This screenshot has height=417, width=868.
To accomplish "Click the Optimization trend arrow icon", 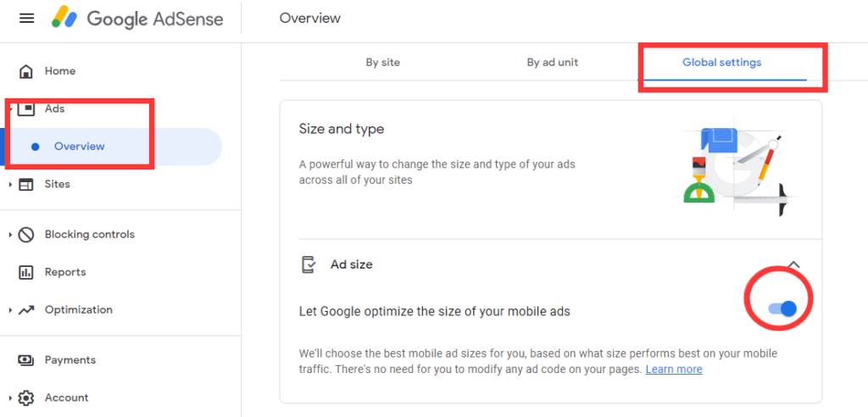I will coord(26,310).
